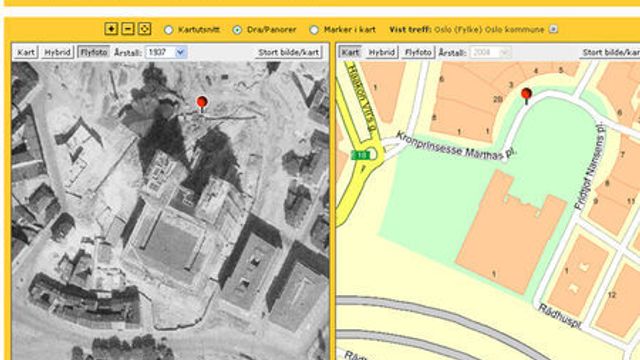The image size is (640, 360).
Task: Click the red pin on the street map
Action: (526, 96)
